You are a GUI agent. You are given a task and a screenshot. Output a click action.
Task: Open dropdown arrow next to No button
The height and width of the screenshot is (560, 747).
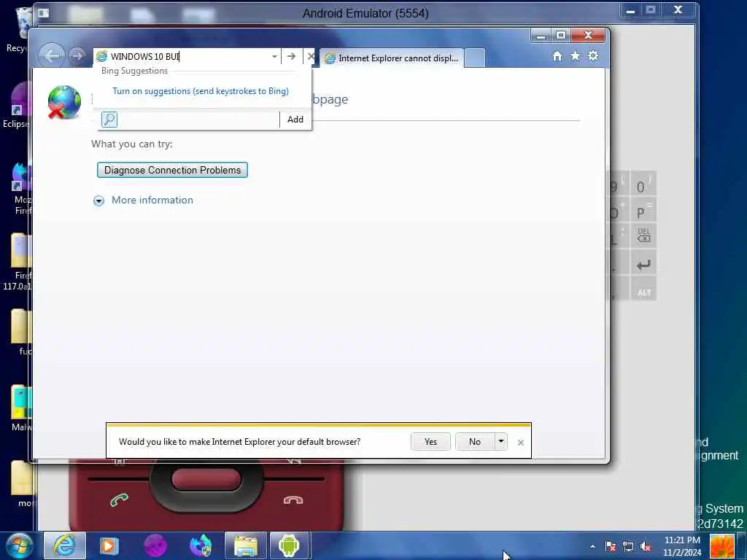click(x=500, y=442)
